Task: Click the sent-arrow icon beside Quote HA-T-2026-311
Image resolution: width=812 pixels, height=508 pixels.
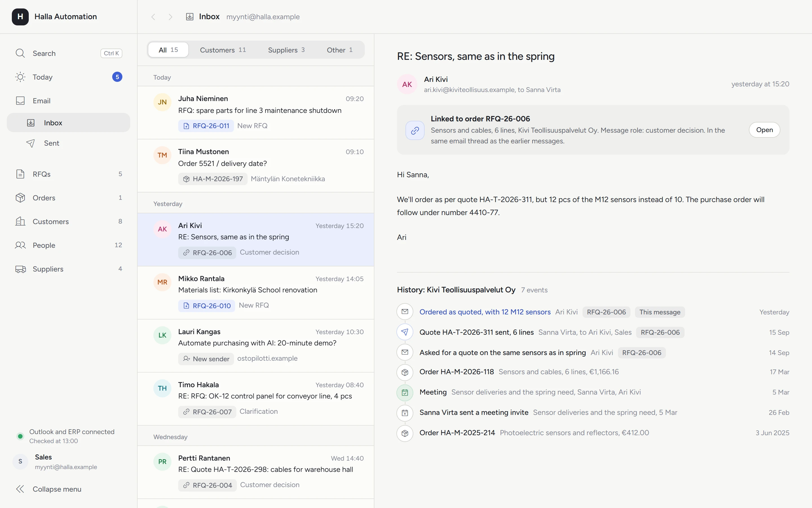Action: [405, 332]
